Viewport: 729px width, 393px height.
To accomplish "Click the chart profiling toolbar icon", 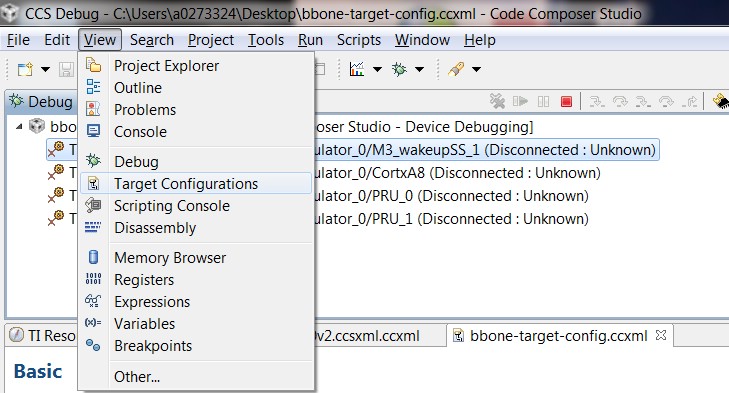I will point(357,69).
